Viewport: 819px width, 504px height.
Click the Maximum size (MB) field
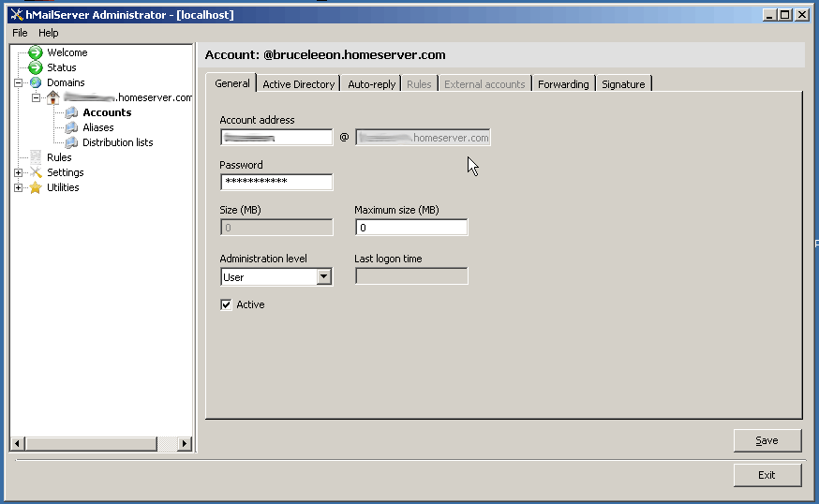tap(411, 228)
